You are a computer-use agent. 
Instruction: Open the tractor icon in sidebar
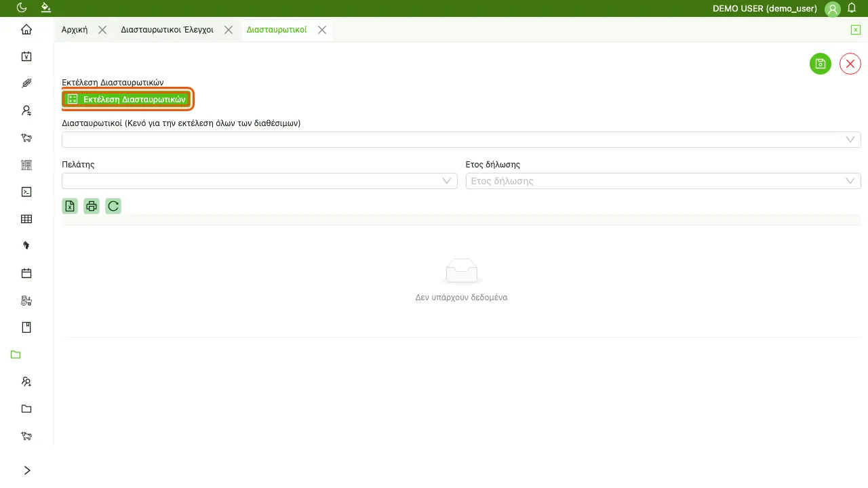pyautogui.click(x=26, y=300)
